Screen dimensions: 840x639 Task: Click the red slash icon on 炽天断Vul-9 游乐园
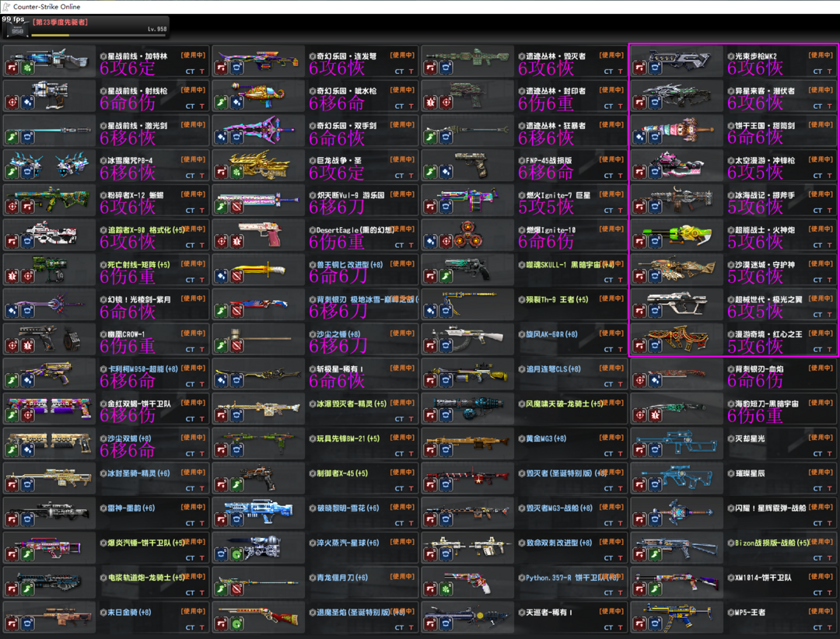click(236, 208)
